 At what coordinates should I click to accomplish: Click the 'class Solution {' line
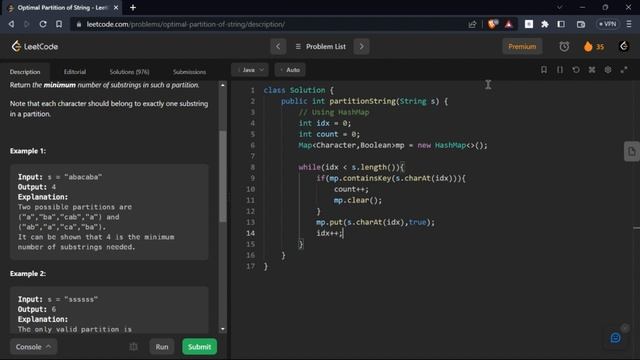tap(298, 90)
